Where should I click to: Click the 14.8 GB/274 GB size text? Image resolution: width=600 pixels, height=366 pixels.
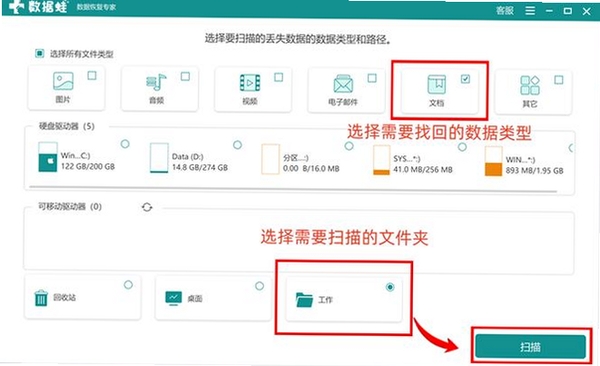200,167
